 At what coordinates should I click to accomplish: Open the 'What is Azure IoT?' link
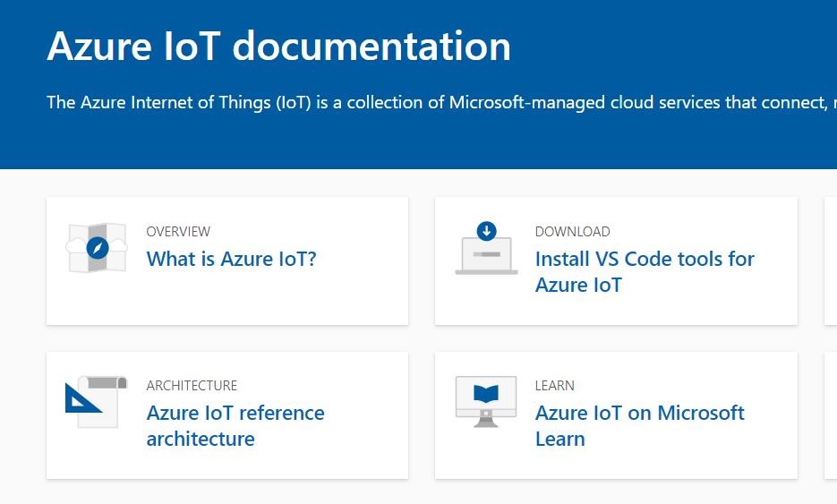coord(231,259)
